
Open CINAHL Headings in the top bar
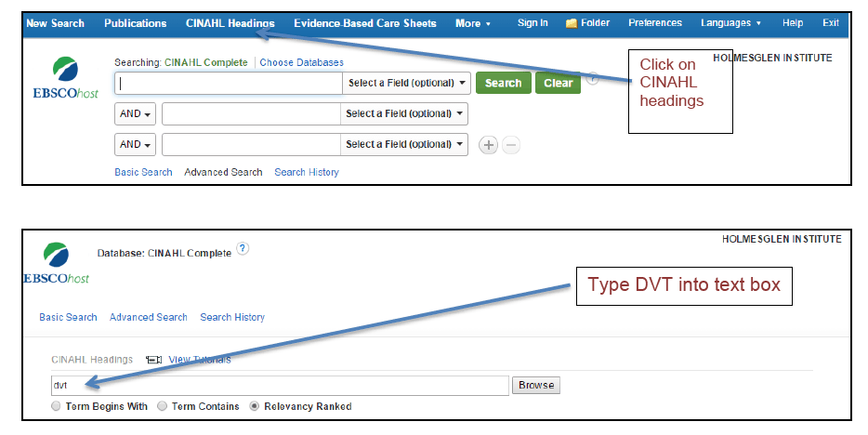pyautogui.click(x=230, y=23)
